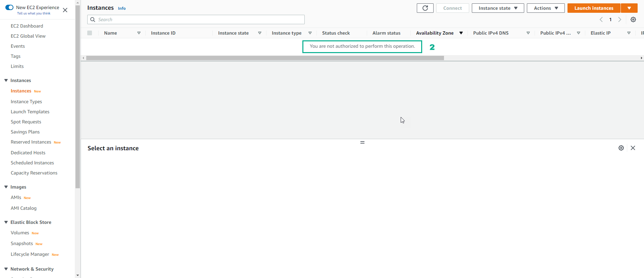This screenshot has width=644, height=278.
Task: Collapse the Instances sidebar section
Action: [6, 80]
